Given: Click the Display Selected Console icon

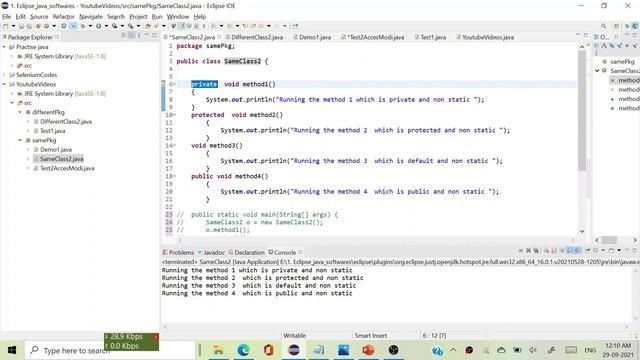Looking at the screenshot, I should (595, 251).
